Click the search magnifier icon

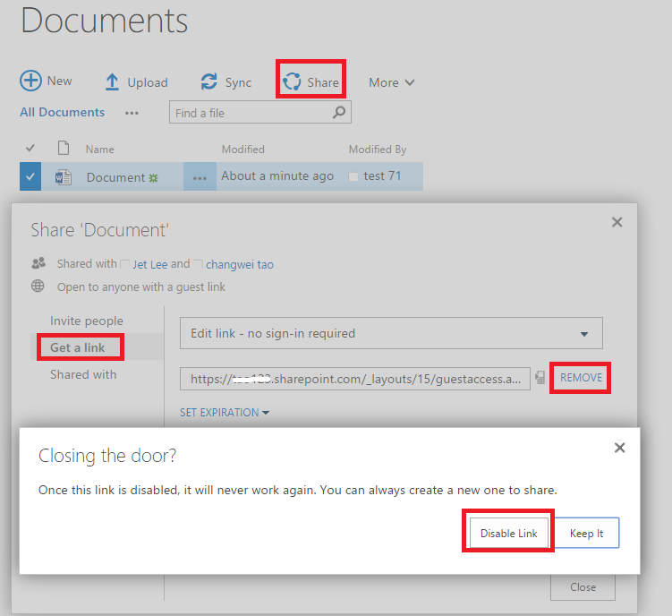(x=339, y=113)
